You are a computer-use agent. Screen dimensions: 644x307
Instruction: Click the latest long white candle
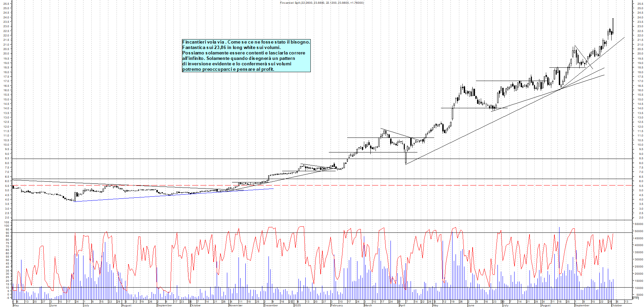click(613, 26)
